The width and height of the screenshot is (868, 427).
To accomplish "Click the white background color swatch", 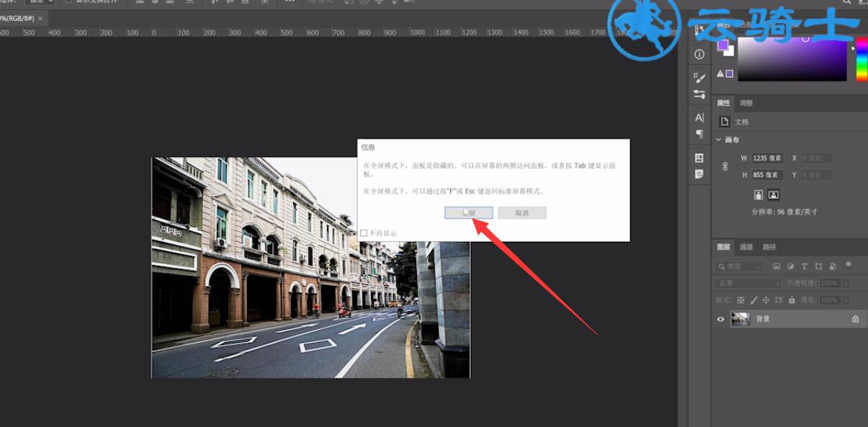I will click(730, 51).
